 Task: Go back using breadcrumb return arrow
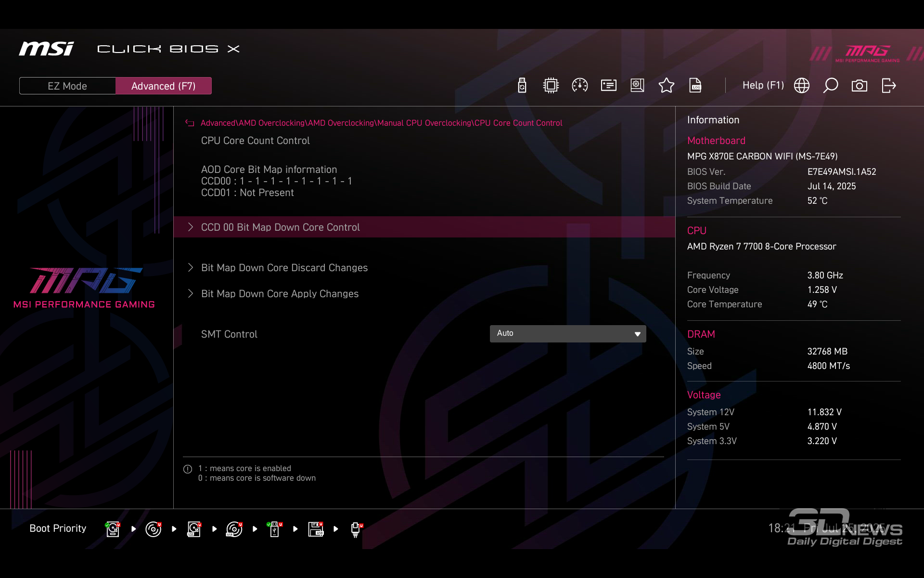coord(190,123)
